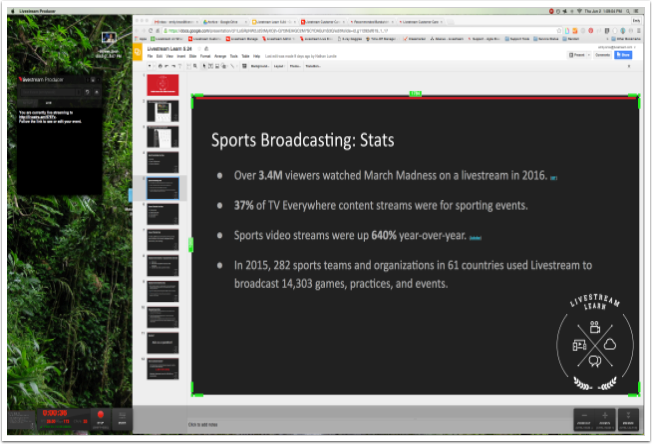Click the Livestream Customer Care tab on the right
652x444 pixels.
click(420, 22)
